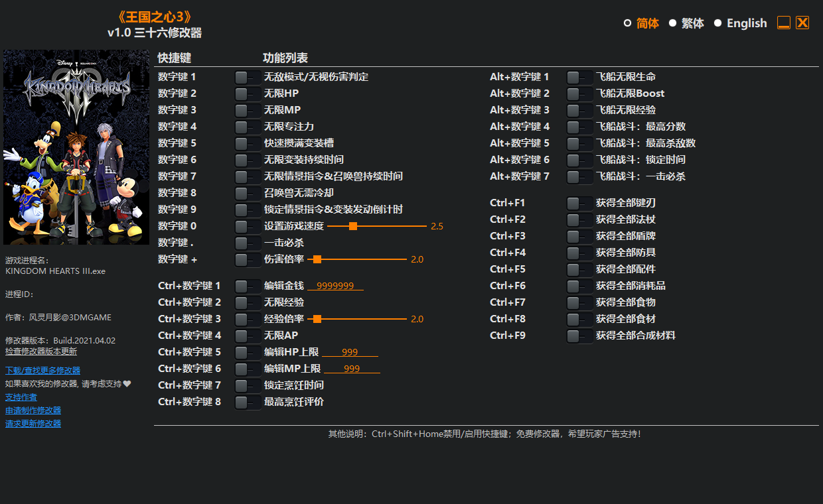Turn on 获得全部盾牌 switch
This screenshot has height=504, width=823.
coord(579,236)
